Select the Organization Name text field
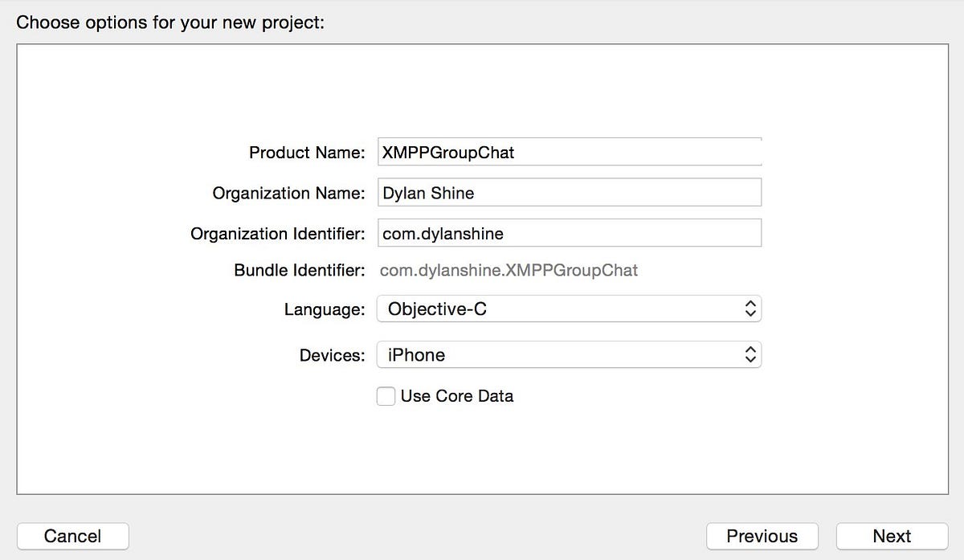 569,192
